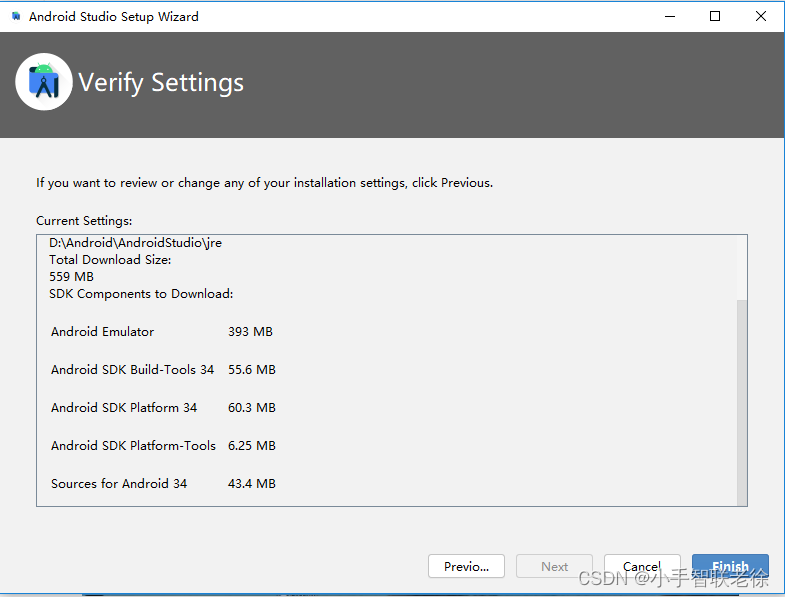The height and width of the screenshot is (597, 785).
Task: Click the Android Studio logo in header
Action: point(44,82)
